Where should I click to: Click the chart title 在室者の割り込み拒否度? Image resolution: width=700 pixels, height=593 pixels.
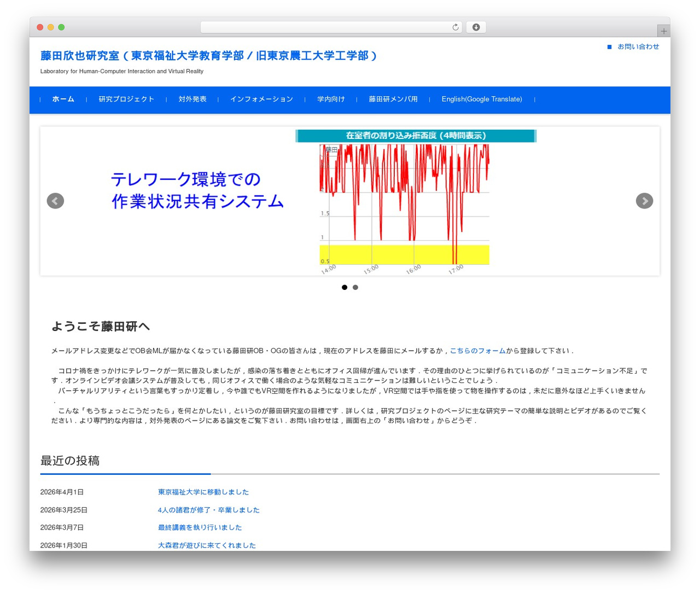416,136
